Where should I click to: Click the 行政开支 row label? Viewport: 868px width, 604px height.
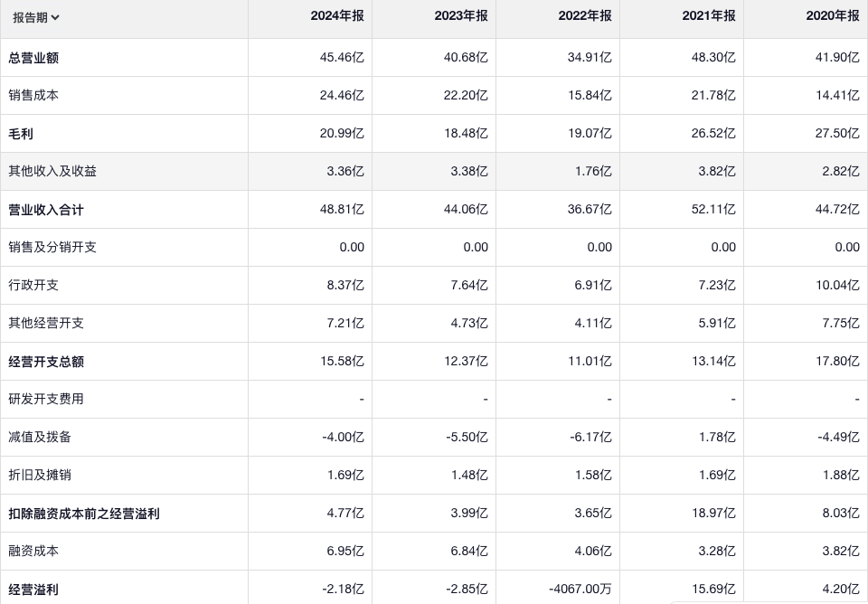33,285
